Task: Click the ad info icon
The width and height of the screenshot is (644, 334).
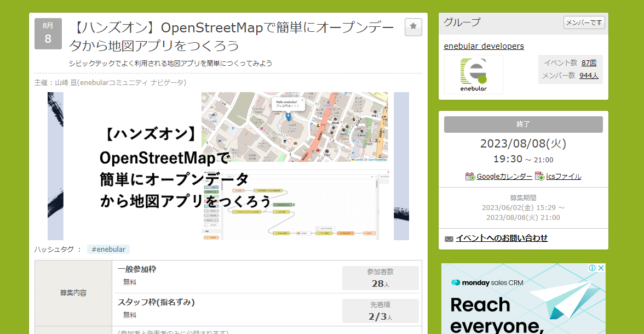Action: pos(592,268)
